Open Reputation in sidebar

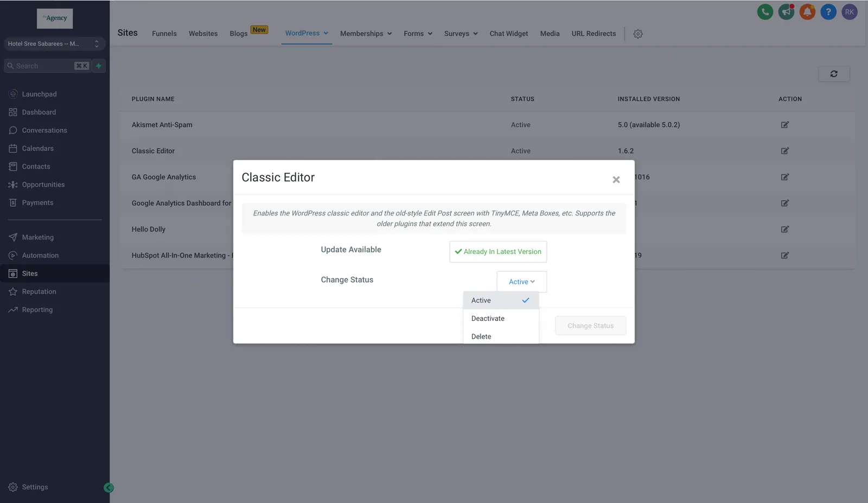coord(39,291)
